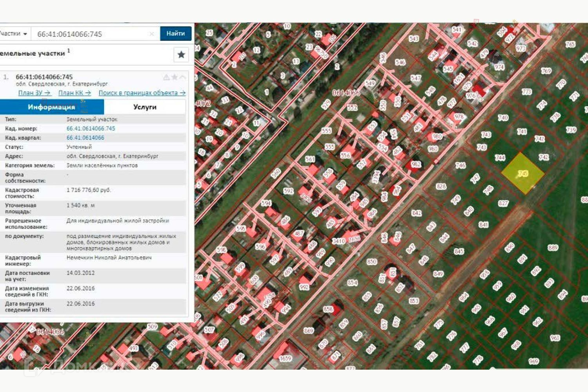This screenshot has height=392, width=588.
Task: Click parcel 889 on the map
Action: [x=553, y=247]
